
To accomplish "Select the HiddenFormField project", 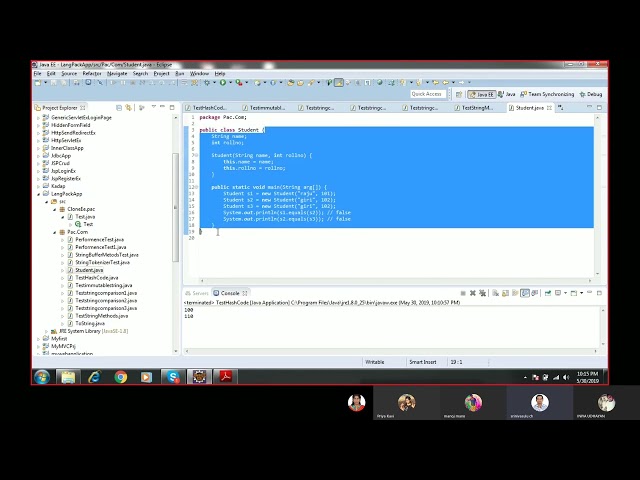I will pos(70,125).
